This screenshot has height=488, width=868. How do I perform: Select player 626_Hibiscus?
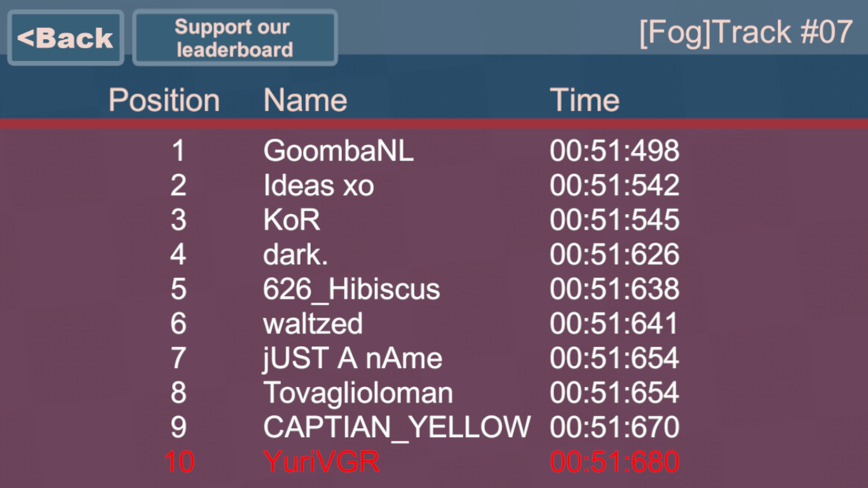click(351, 289)
